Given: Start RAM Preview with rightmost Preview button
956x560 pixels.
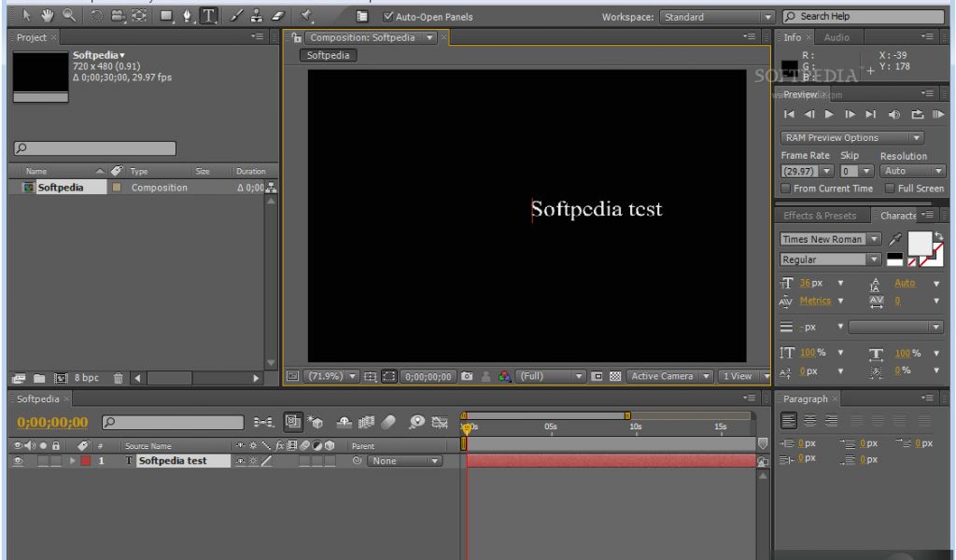Looking at the screenshot, I should (x=938, y=114).
